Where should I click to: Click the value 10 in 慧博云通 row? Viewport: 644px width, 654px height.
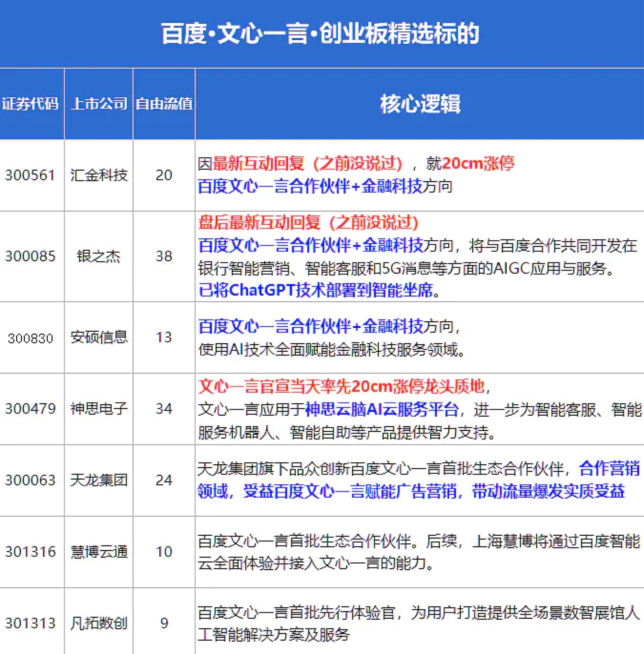click(x=164, y=552)
